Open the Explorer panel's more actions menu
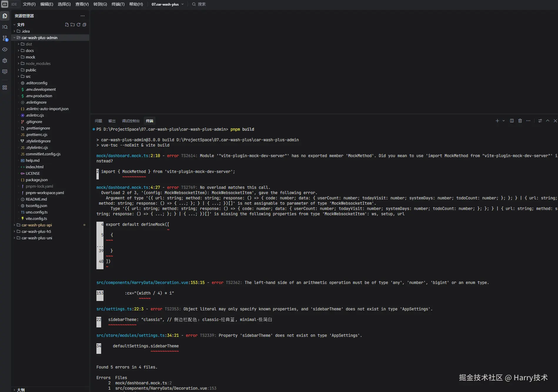 (83, 16)
